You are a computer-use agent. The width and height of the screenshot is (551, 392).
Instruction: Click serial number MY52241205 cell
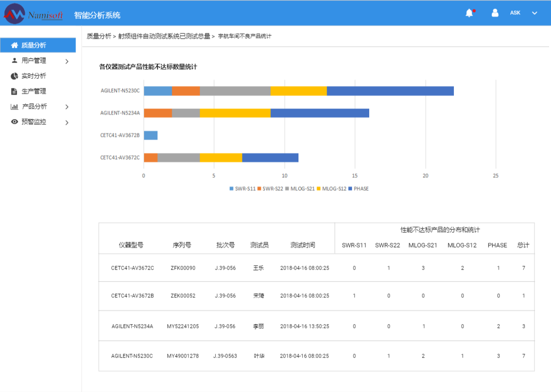[183, 327]
